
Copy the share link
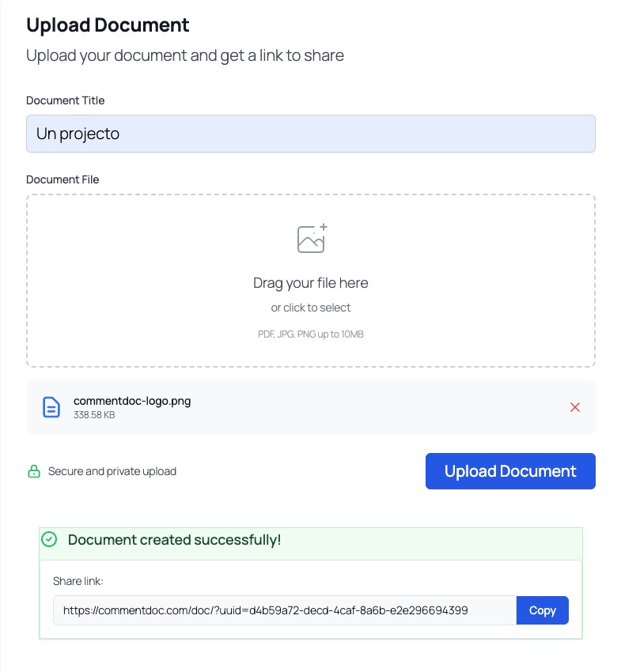click(x=542, y=610)
